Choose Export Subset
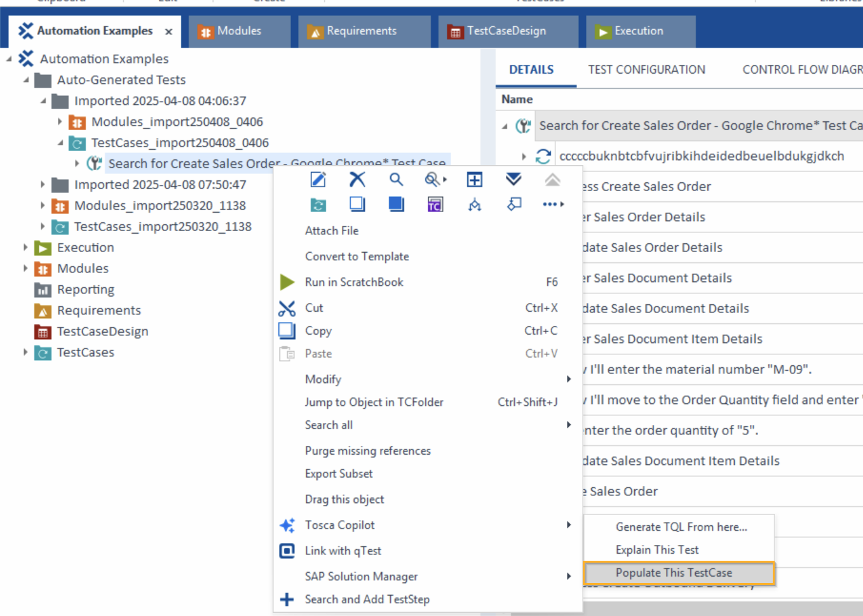The height and width of the screenshot is (616, 863). click(x=339, y=474)
